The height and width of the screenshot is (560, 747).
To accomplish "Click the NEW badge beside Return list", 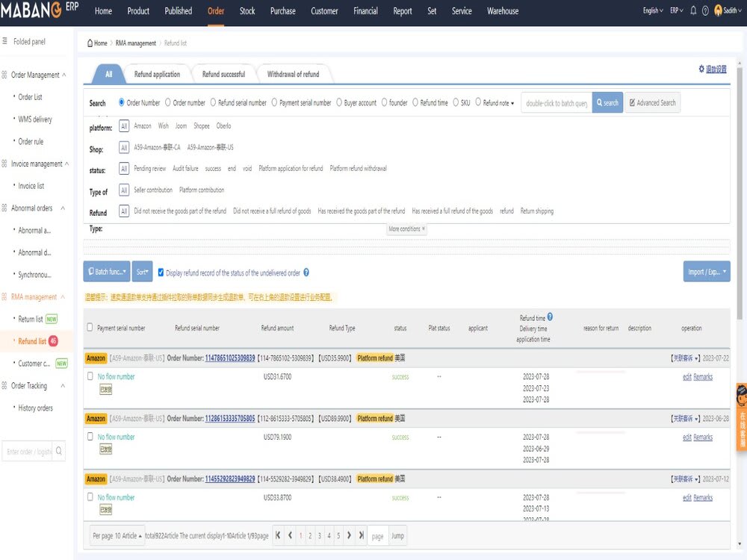I will point(52,319).
